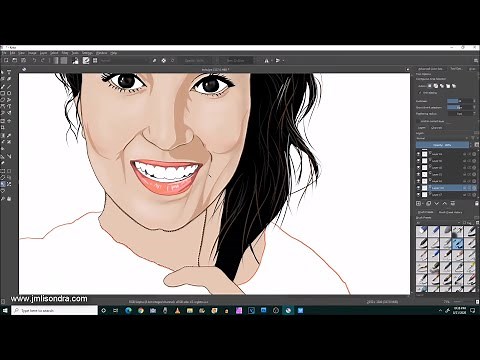Viewport: 480px width, 360px height.
Task: Select the Elliptical Selection tool
Action: pyautogui.click(x=9, y=171)
